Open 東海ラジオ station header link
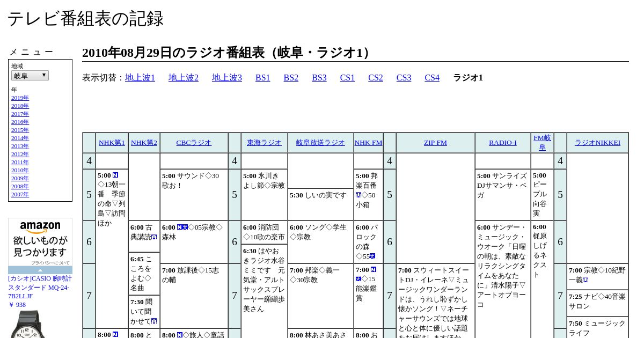This screenshot has height=338, width=644. pos(264,143)
